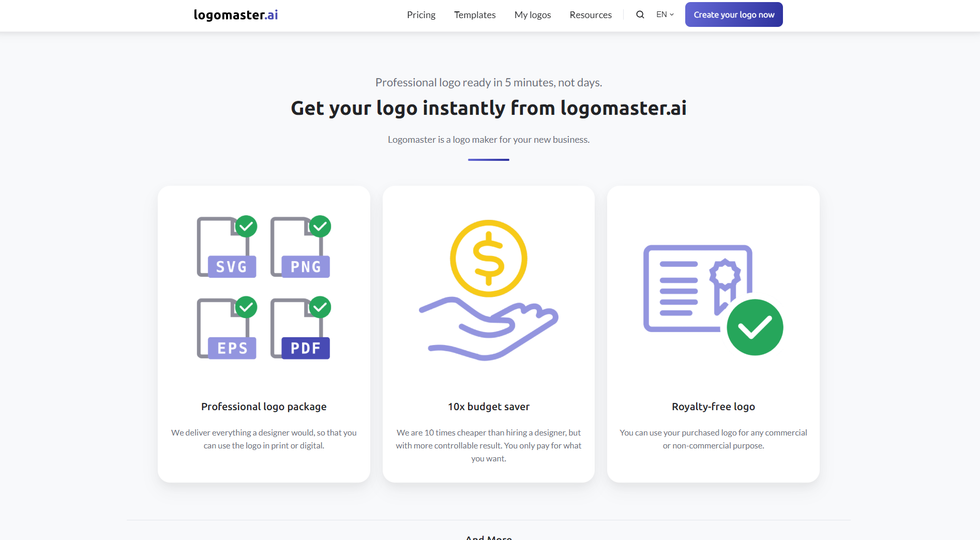Select the PNG file format icon

299,248
